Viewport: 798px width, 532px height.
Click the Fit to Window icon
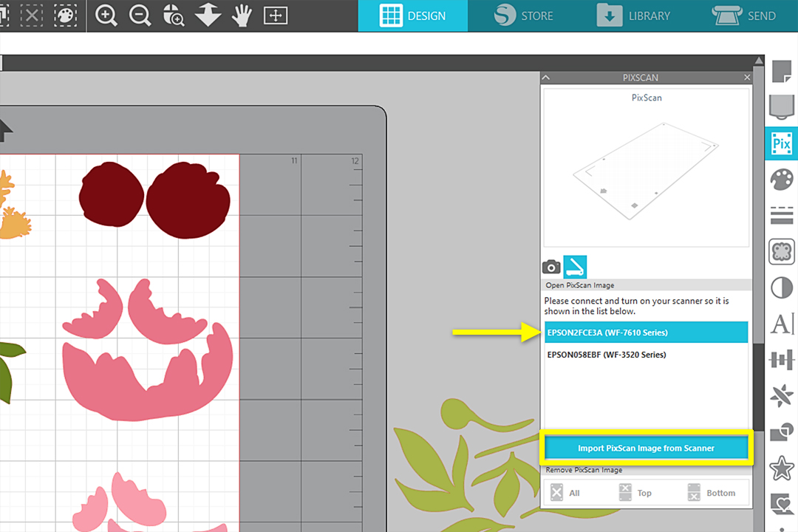[276, 16]
